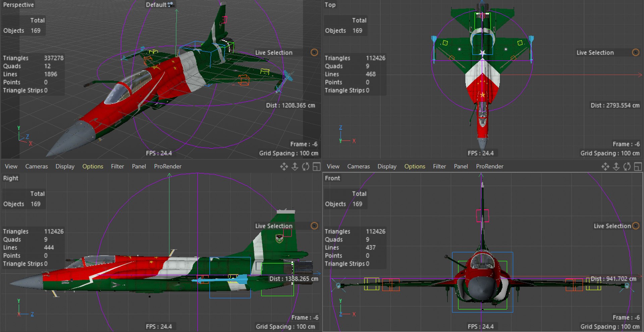Click the move camera icon in Front viewport menu bar
Image resolution: width=644 pixels, height=332 pixels.
[x=605, y=167]
